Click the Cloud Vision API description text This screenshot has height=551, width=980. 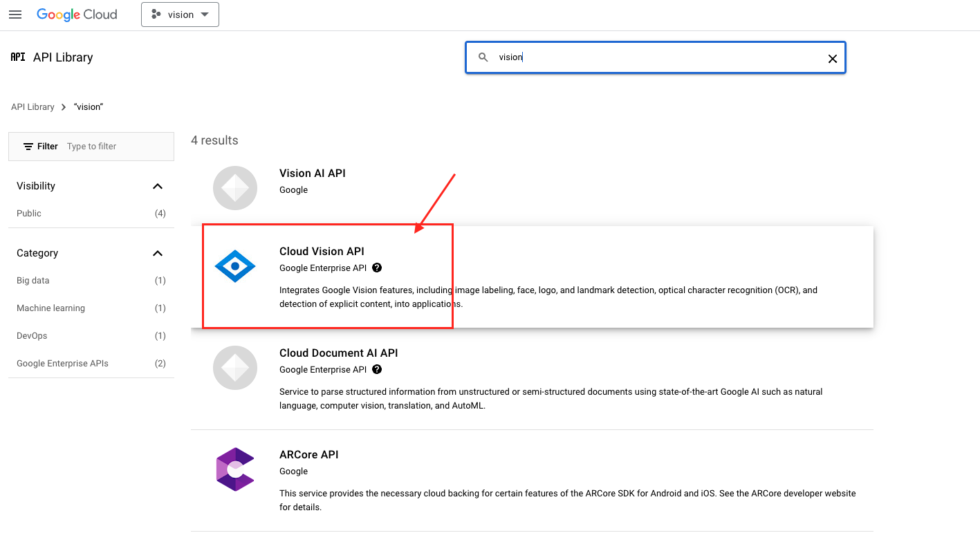click(x=548, y=297)
